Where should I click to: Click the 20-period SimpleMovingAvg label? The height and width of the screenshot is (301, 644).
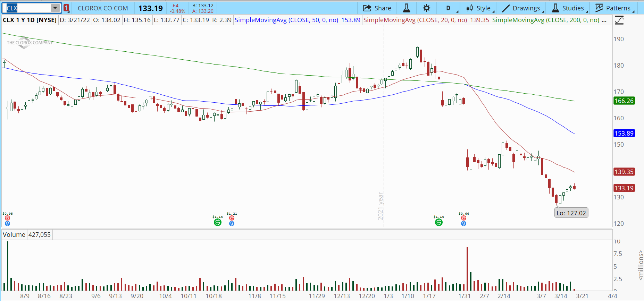[415, 20]
